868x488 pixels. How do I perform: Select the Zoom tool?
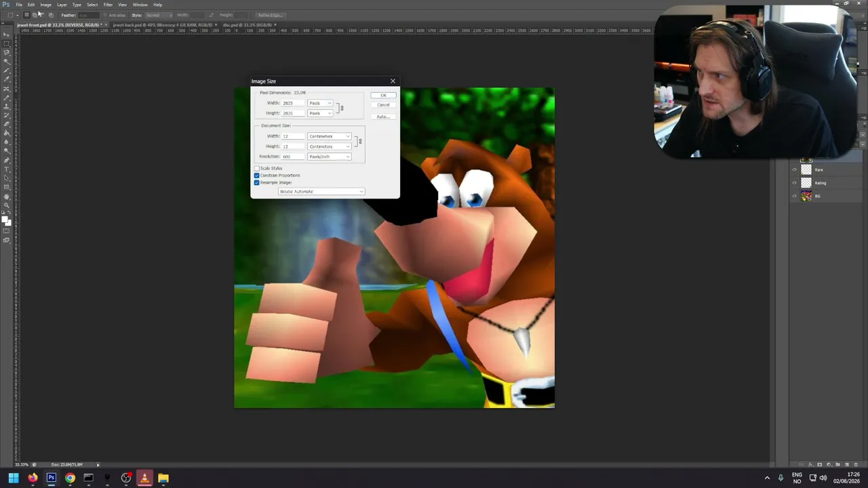(x=7, y=205)
